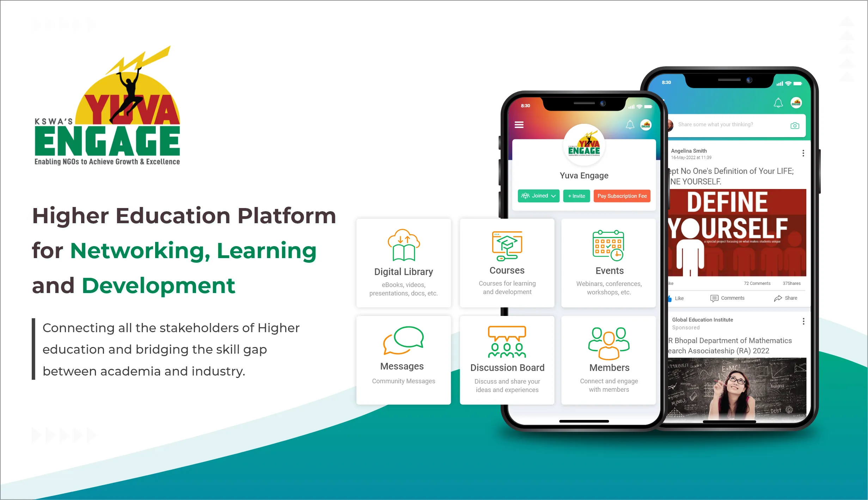This screenshot has width=868, height=500.
Task: Click the Yuva Engage logo
Action: click(110, 110)
